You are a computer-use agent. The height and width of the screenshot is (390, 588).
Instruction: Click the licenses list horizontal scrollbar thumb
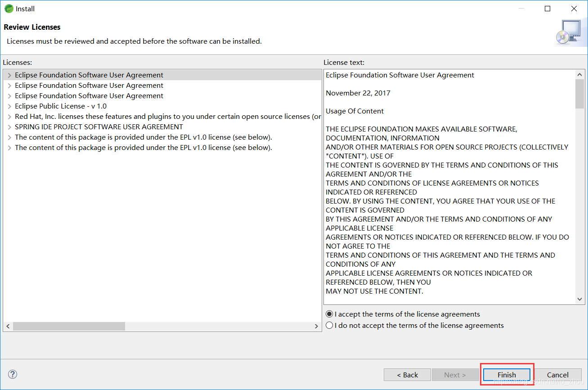[69, 327]
